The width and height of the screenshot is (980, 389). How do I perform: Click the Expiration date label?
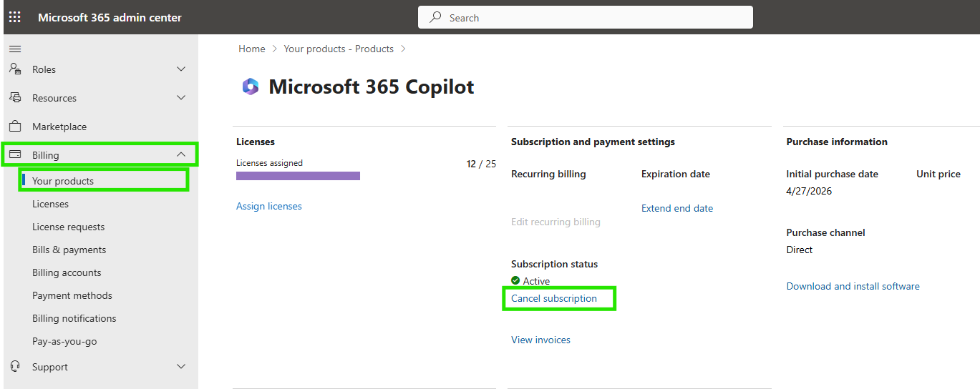(x=676, y=174)
